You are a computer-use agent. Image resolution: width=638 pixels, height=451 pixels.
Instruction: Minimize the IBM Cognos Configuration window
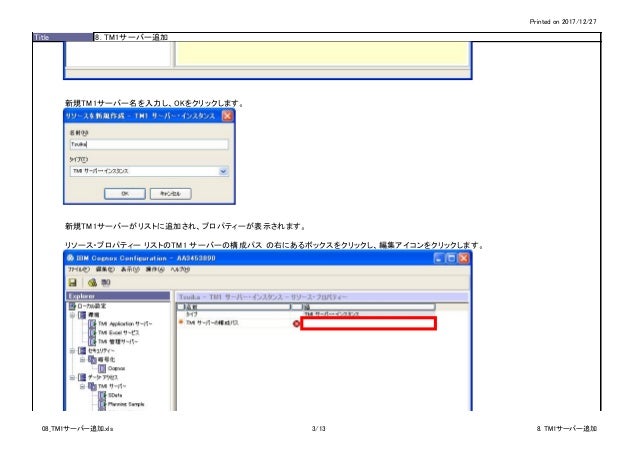pyautogui.click(x=439, y=258)
